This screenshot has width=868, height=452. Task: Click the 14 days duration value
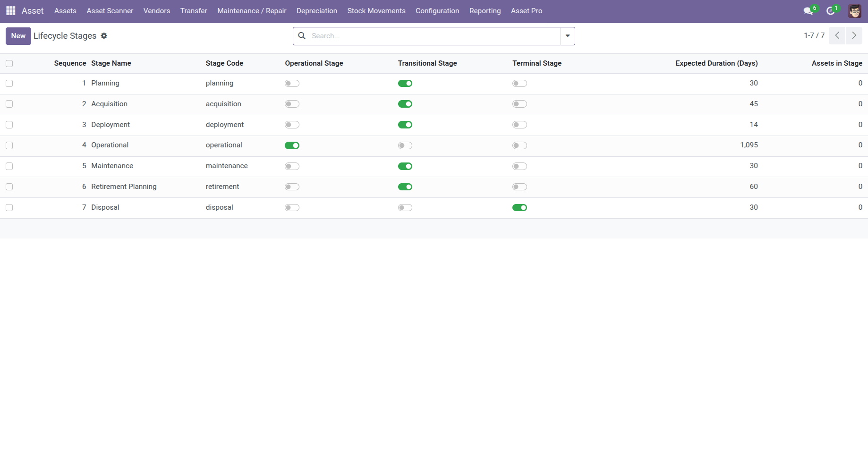754,125
